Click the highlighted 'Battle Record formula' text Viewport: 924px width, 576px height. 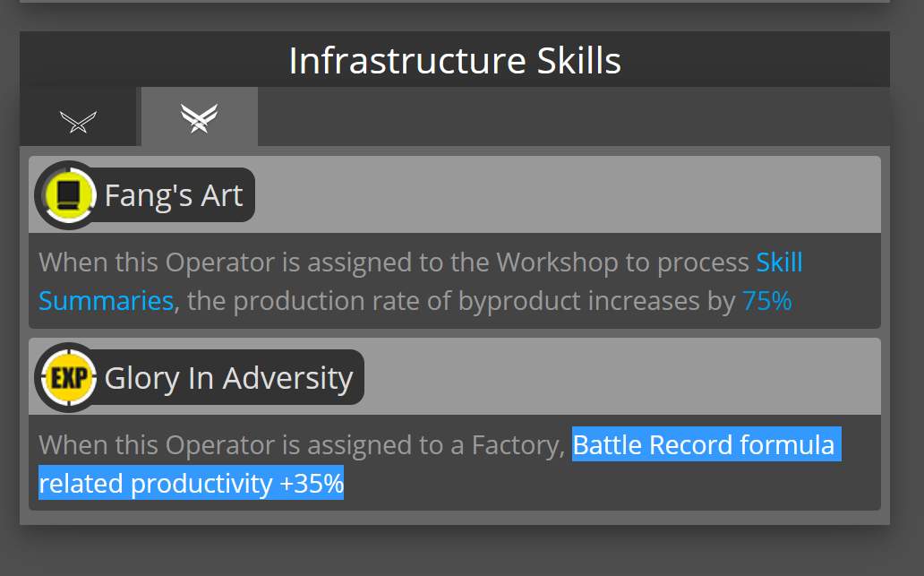pos(706,444)
